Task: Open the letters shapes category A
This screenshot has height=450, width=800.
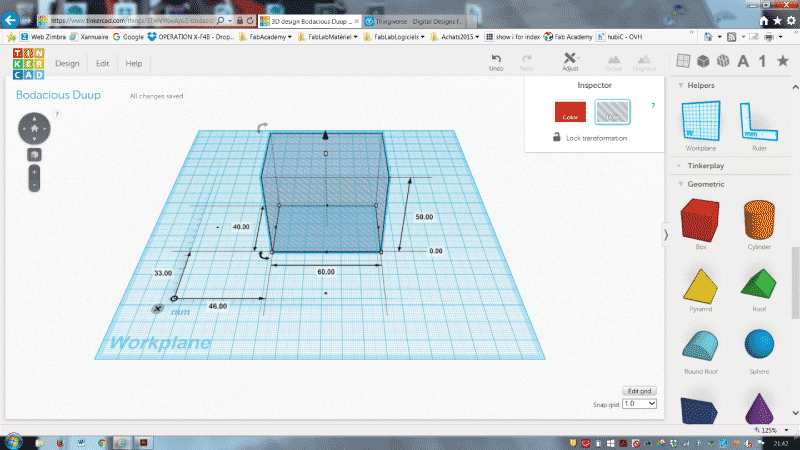Action: tap(743, 61)
